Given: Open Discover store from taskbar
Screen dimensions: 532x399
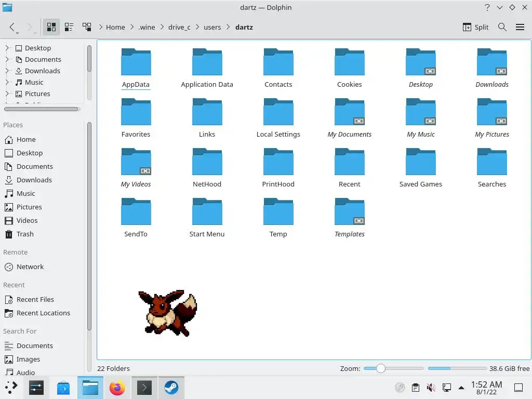Looking at the screenshot, I should (63, 388).
